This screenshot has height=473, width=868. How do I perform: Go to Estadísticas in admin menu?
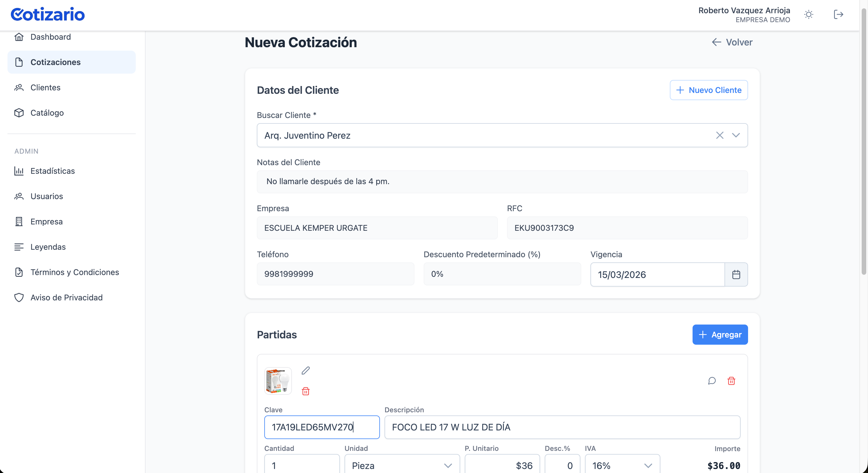52,171
